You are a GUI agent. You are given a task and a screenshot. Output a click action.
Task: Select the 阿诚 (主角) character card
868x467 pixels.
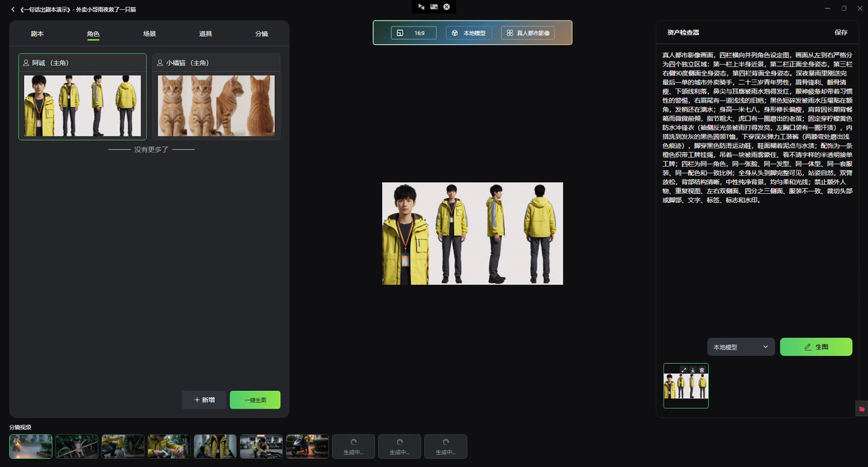coord(83,97)
